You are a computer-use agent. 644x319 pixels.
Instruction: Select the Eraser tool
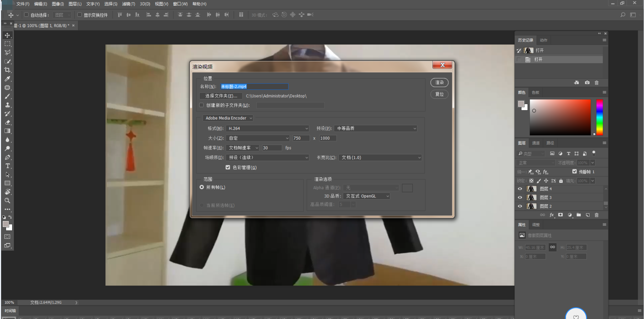7,122
